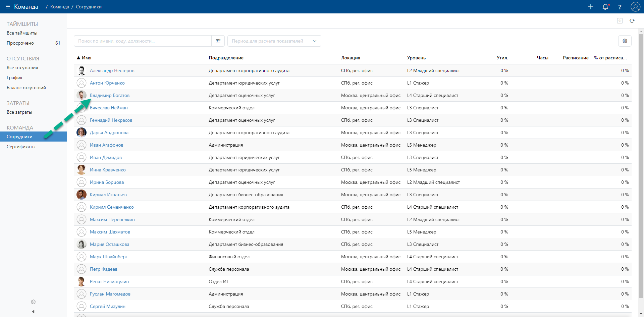Viewport: 644px width, 317px height.
Task: Open Все отсутствия in sidebar
Action: [22, 67]
